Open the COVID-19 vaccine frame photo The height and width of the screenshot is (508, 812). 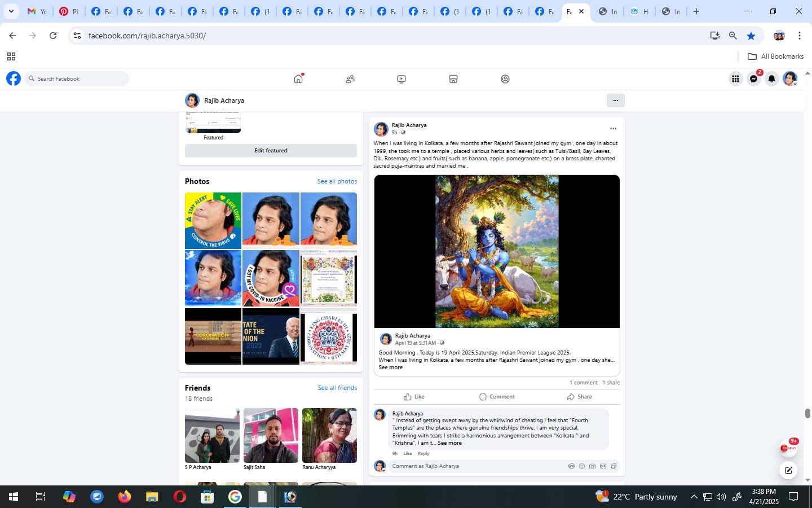271,278
